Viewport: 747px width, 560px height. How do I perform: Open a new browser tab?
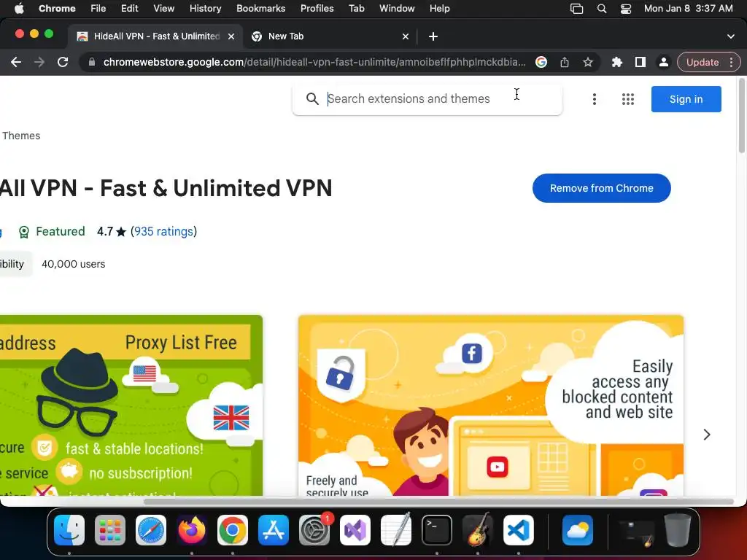pyautogui.click(x=433, y=36)
